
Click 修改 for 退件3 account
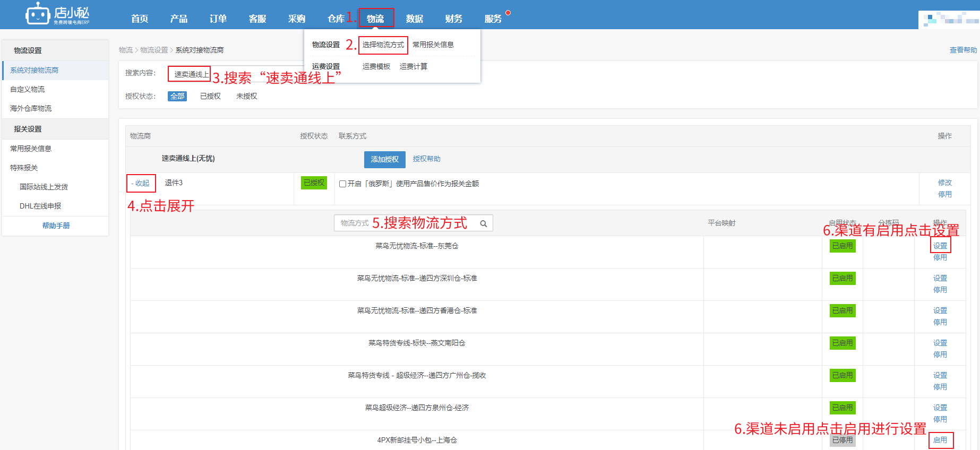click(x=945, y=183)
